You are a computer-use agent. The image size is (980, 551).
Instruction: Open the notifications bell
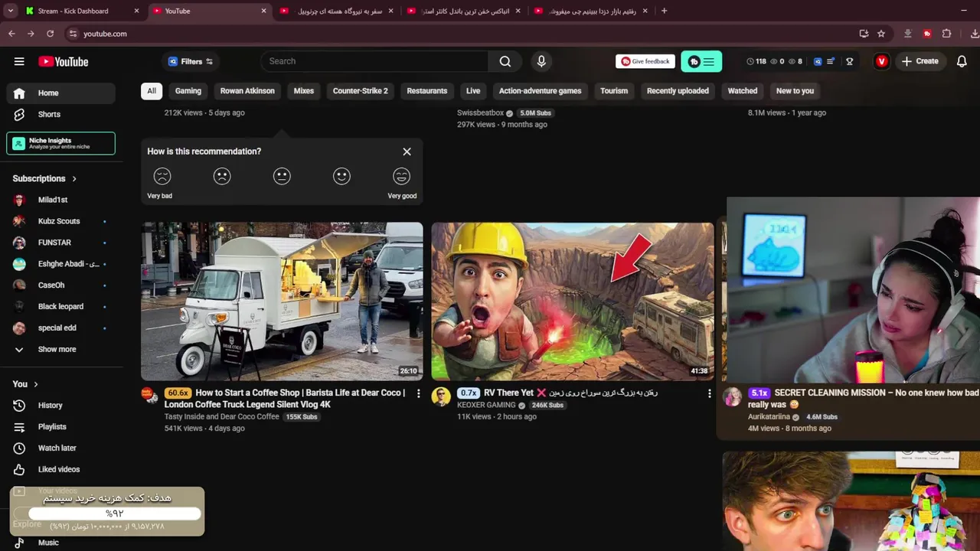click(x=962, y=61)
